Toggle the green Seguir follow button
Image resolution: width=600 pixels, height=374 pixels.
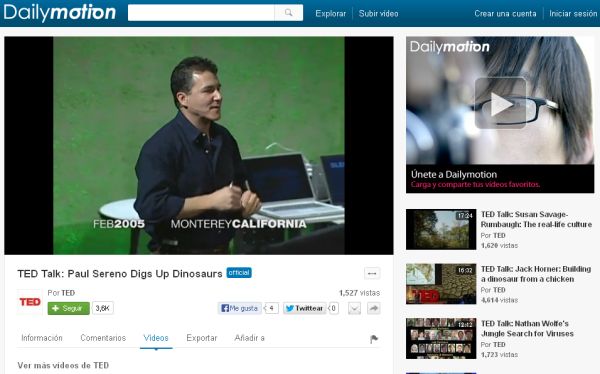[68, 308]
